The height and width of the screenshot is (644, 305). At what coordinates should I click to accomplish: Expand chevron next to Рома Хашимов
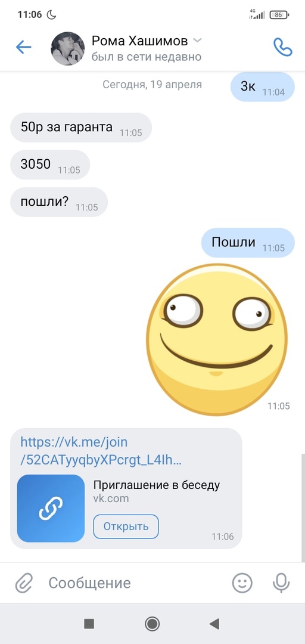click(x=197, y=41)
